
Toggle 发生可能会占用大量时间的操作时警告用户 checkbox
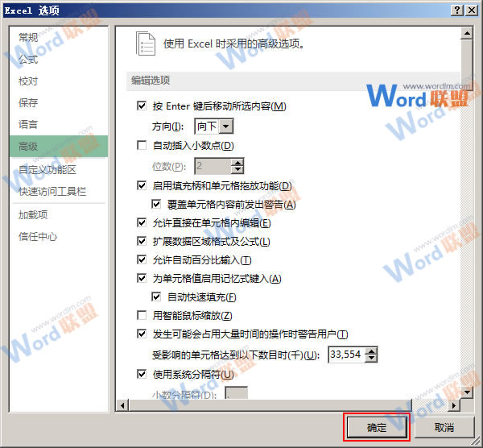[142, 334]
